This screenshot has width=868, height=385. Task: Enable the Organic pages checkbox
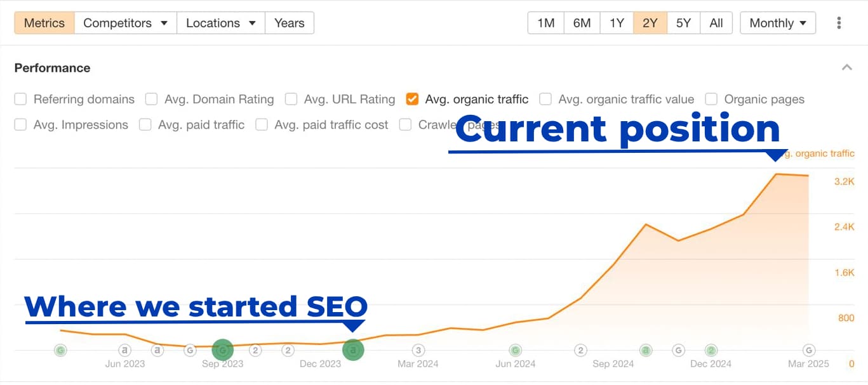pyautogui.click(x=711, y=100)
